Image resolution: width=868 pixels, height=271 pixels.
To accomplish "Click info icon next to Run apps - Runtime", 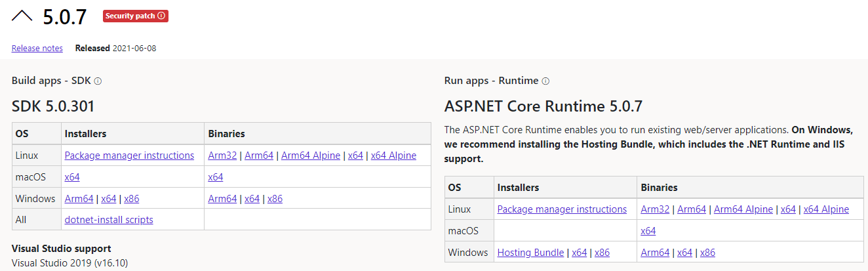I will click(x=545, y=81).
